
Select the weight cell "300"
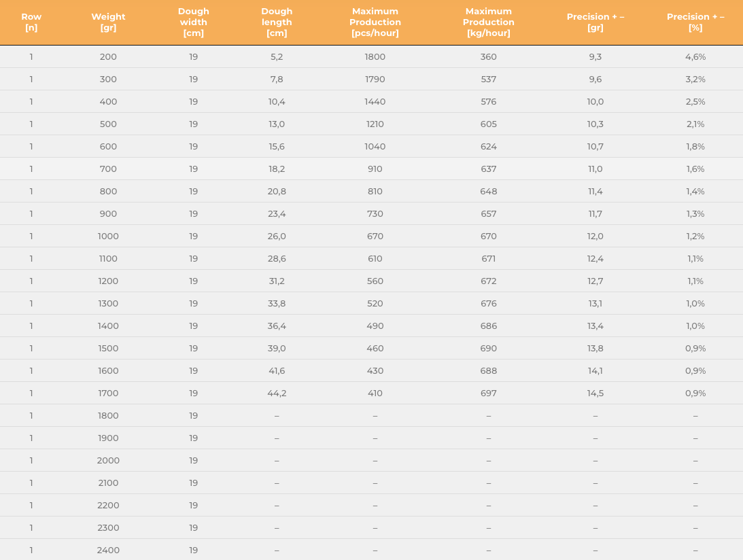pos(108,79)
